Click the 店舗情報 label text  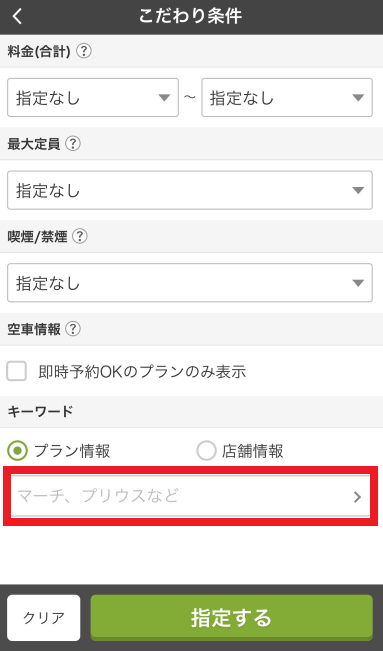[253, 451]
